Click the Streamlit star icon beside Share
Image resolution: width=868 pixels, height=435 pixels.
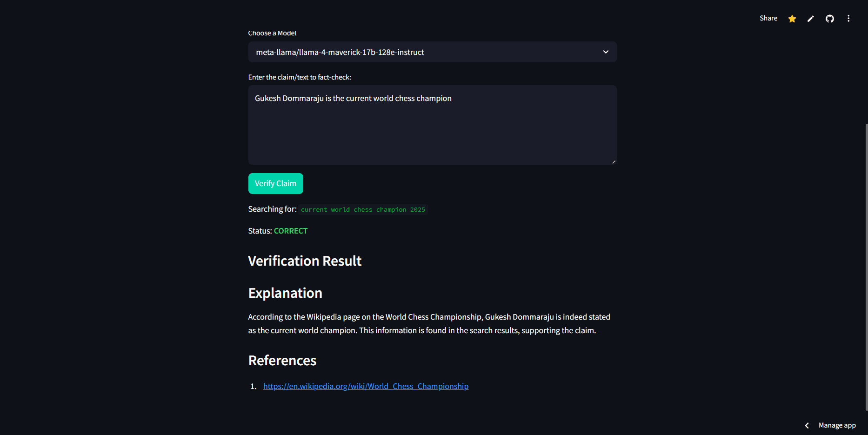(792, 18)
